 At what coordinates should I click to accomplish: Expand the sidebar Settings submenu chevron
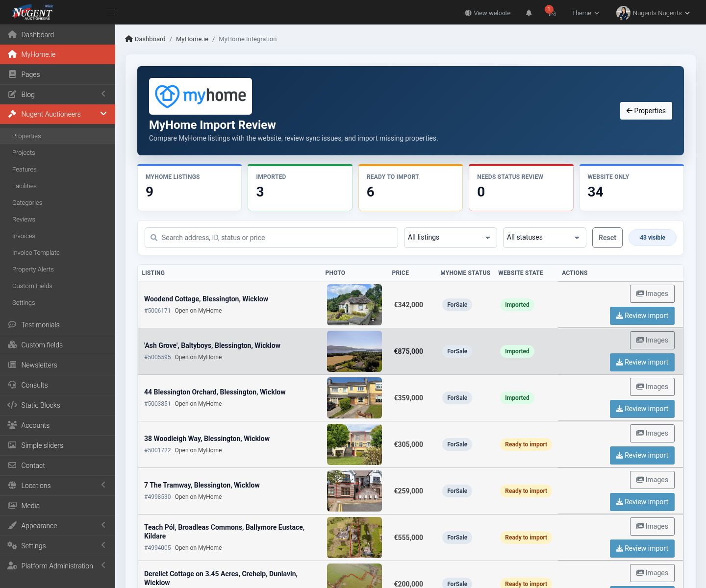click(103, 545)
